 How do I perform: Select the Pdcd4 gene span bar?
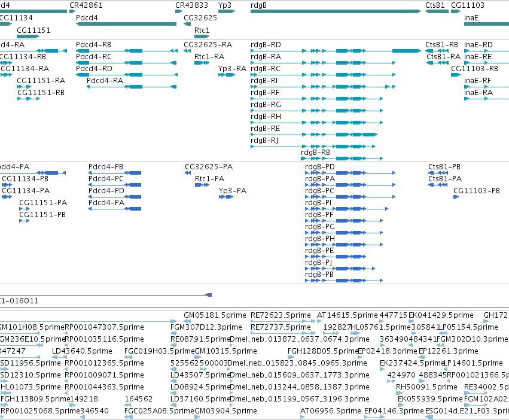(126, 24)
